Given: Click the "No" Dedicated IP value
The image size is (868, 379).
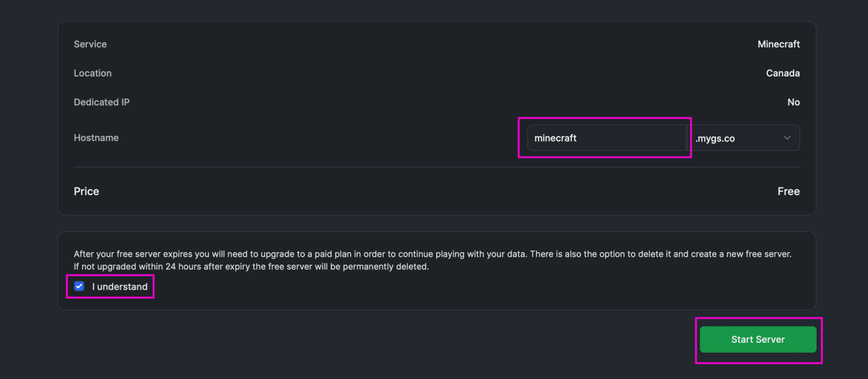Looking at the screenshot, I should (793, 102).
